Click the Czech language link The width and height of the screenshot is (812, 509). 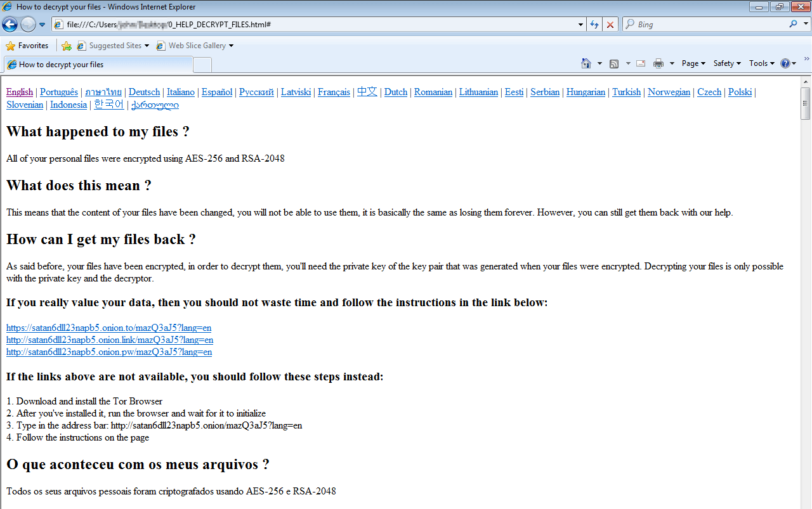[710, 92]
